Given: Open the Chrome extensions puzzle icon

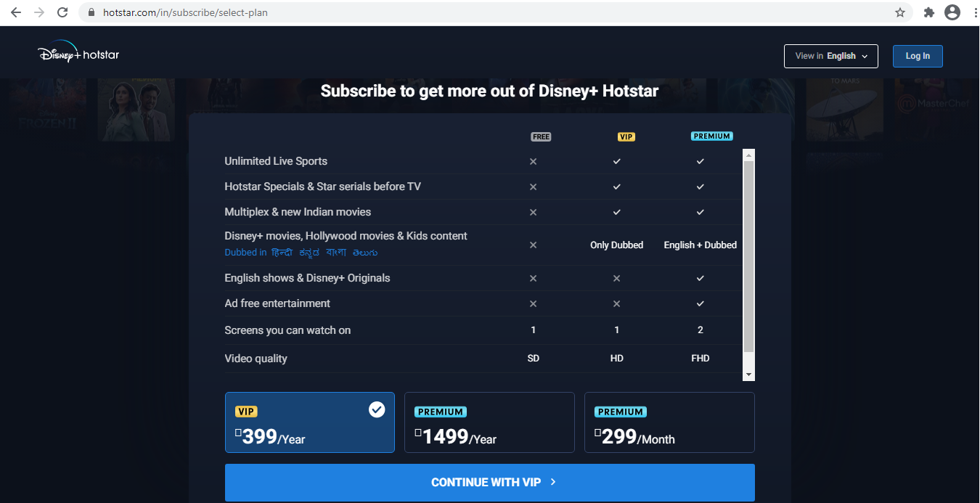Looking at the screenshot, I should (928, 12).
